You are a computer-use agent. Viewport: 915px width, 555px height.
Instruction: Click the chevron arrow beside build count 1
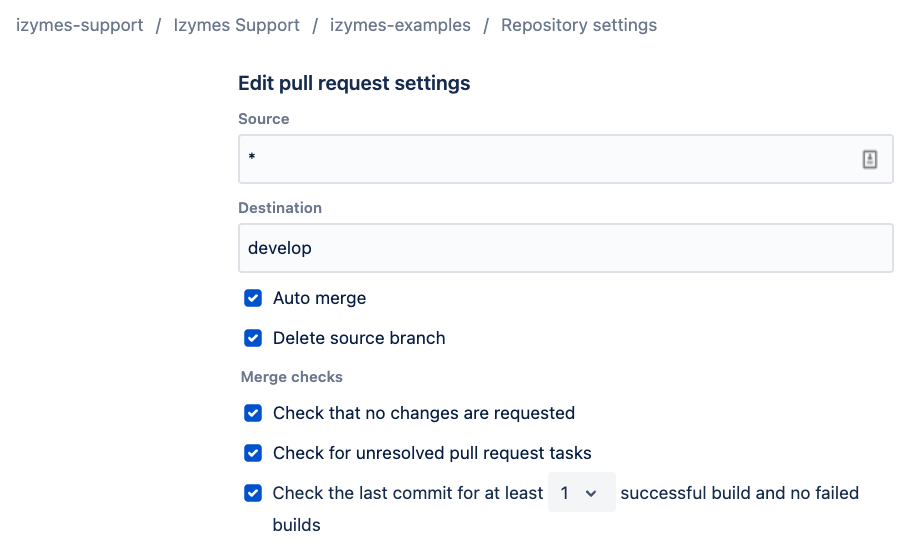click(591, 493)
